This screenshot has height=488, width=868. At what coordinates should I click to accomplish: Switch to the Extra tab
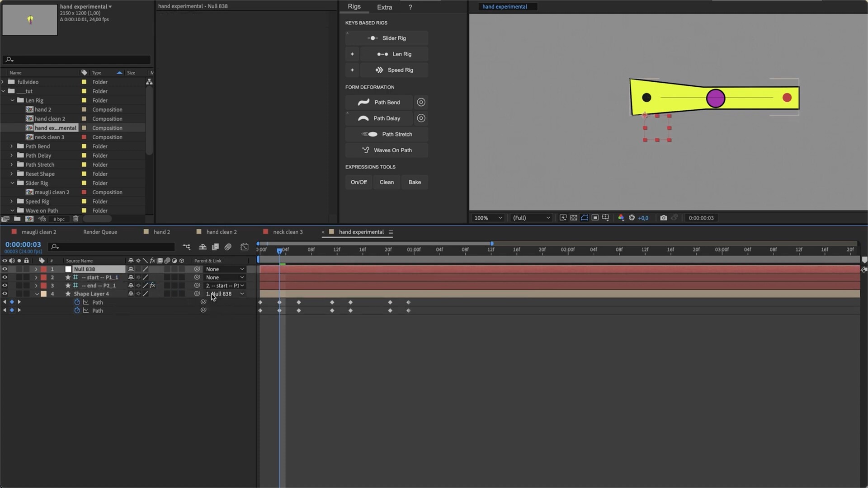[x=384, y=7]
